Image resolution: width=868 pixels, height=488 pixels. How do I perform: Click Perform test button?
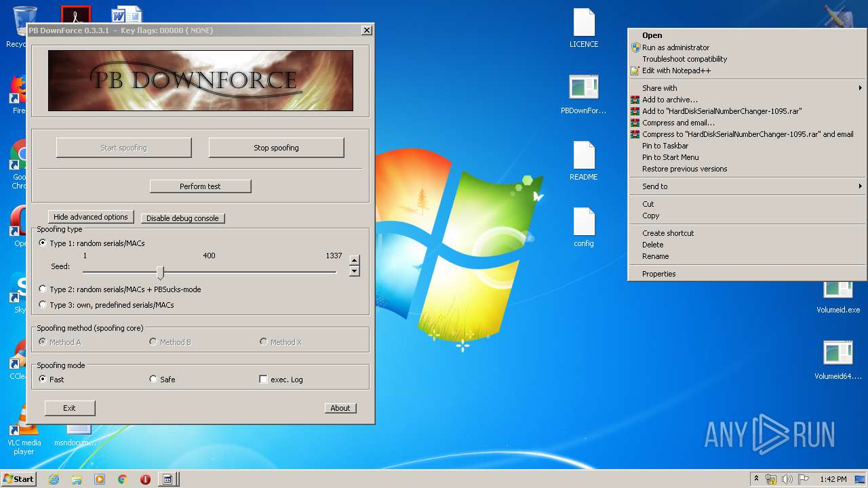(200, 186)
